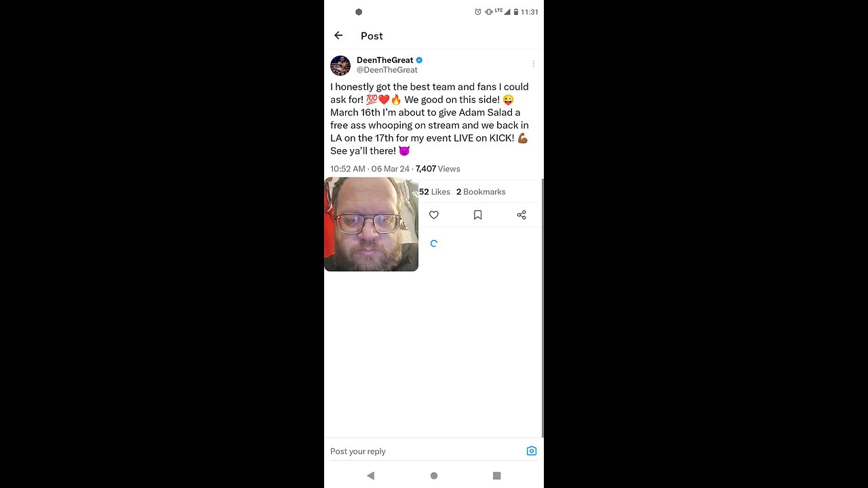The image size is (868, 488).
Task: Tap the share icon
Action: pyautogui.click(x=521, y=215)
